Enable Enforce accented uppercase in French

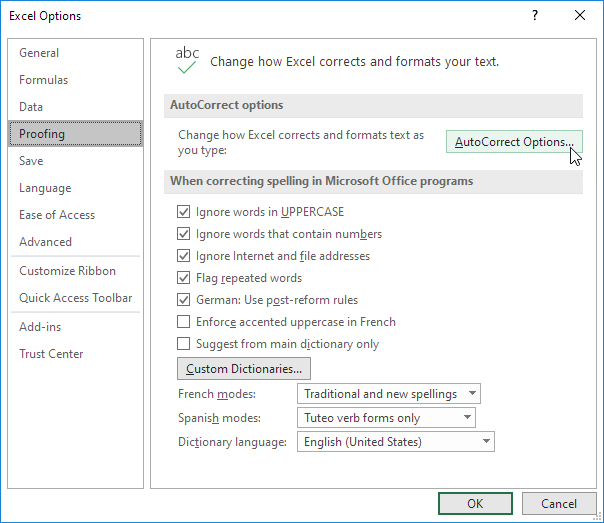pyautogui.click(x=183, y=322)
